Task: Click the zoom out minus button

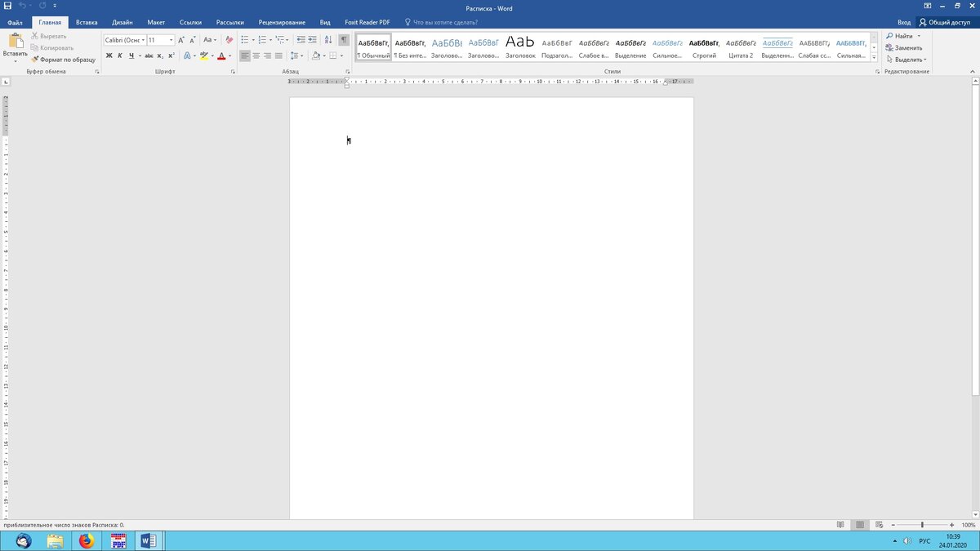Action: coord(893,525)
